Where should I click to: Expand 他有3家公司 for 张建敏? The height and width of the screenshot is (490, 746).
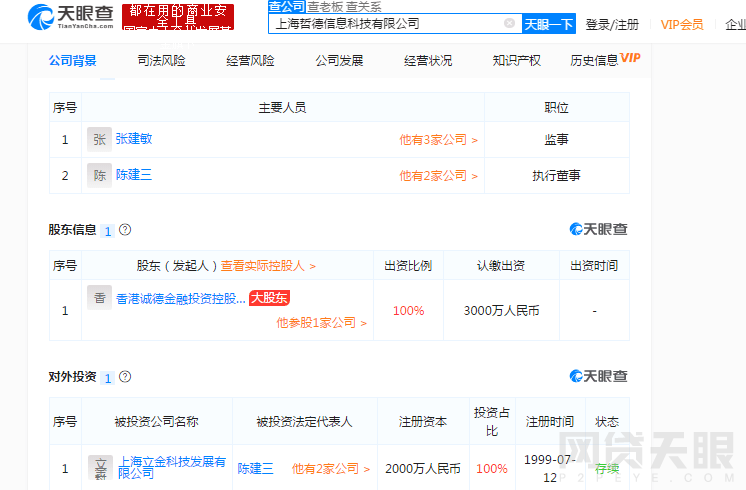click(438, 140)
